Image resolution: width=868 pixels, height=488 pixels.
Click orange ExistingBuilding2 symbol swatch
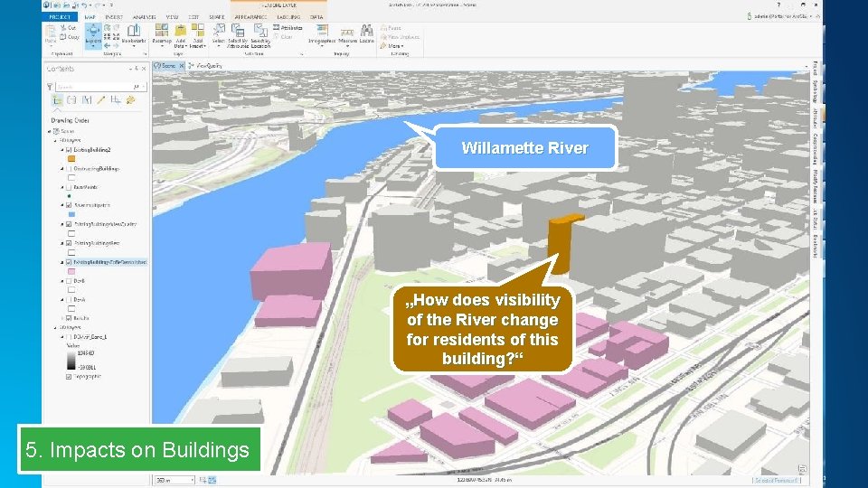point(71,159)
